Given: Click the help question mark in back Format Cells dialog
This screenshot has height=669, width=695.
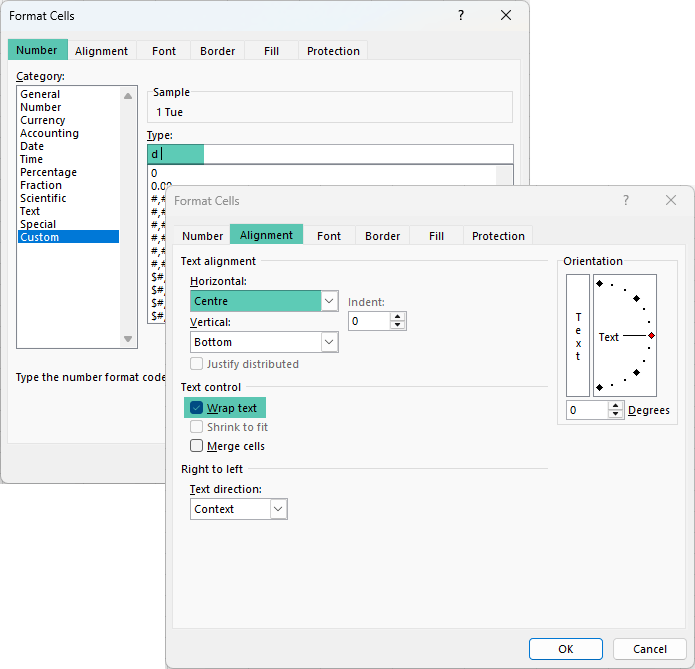Looking at the screenshot, I should [461, 16].
